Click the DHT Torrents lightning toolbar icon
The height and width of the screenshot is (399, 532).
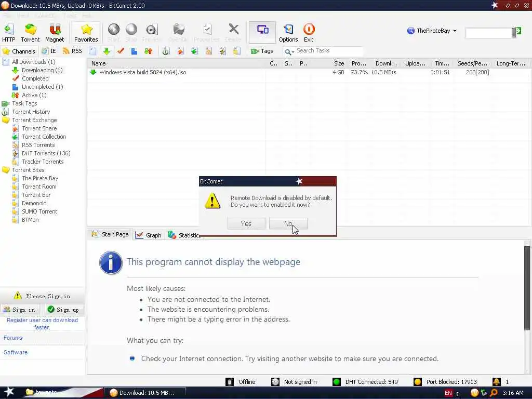222,51
